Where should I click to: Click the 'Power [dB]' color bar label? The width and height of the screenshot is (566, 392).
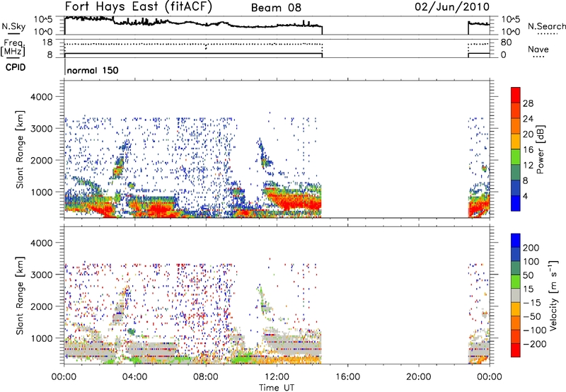[x=540, y=149]
